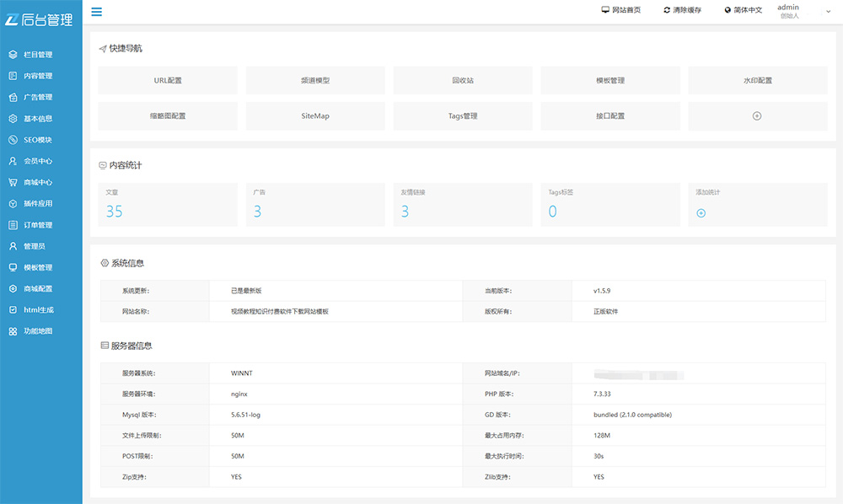
Task: Click the globe icon beside 简体中文
Action: tap(728, 10)
